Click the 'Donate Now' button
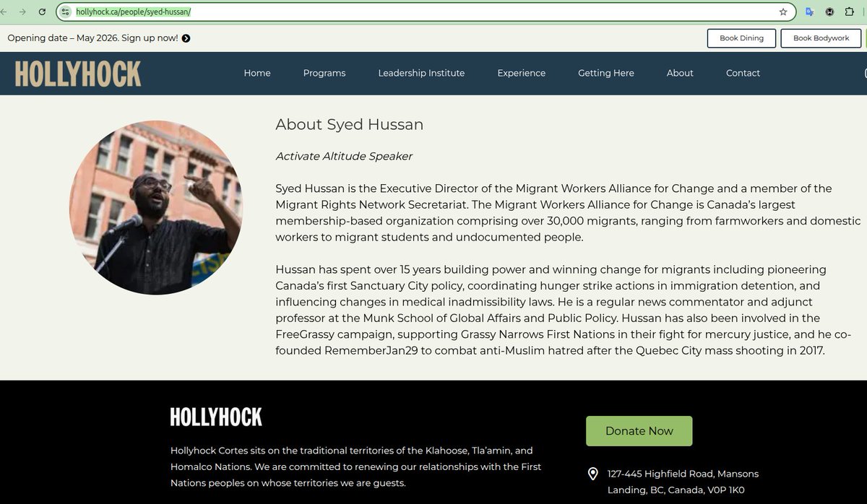 [639, 431]
